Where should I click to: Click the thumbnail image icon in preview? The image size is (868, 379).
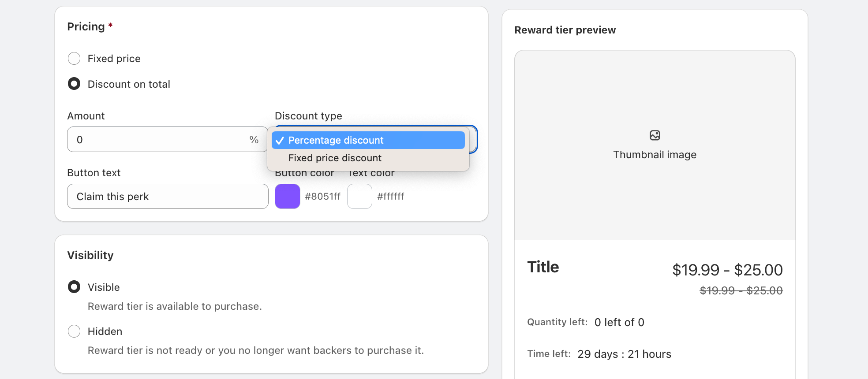(x=655, y=135)
